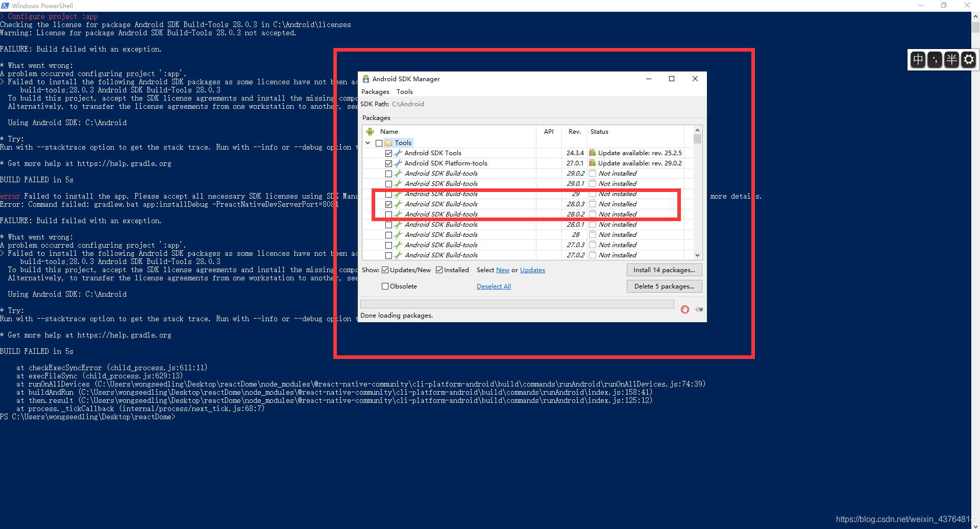Click the red stop-loading hand icon

[x=685, y=309]
